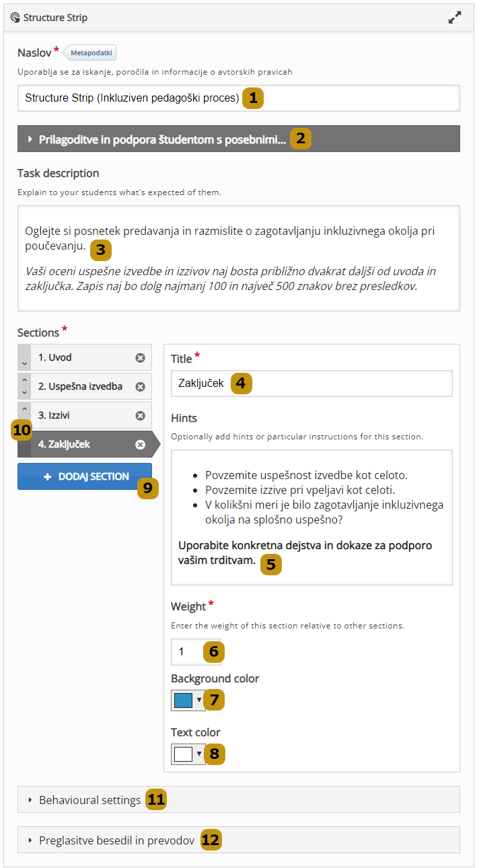
Task: Remove the "2. Uspešna izvedba" section
Action: point(140,386)
